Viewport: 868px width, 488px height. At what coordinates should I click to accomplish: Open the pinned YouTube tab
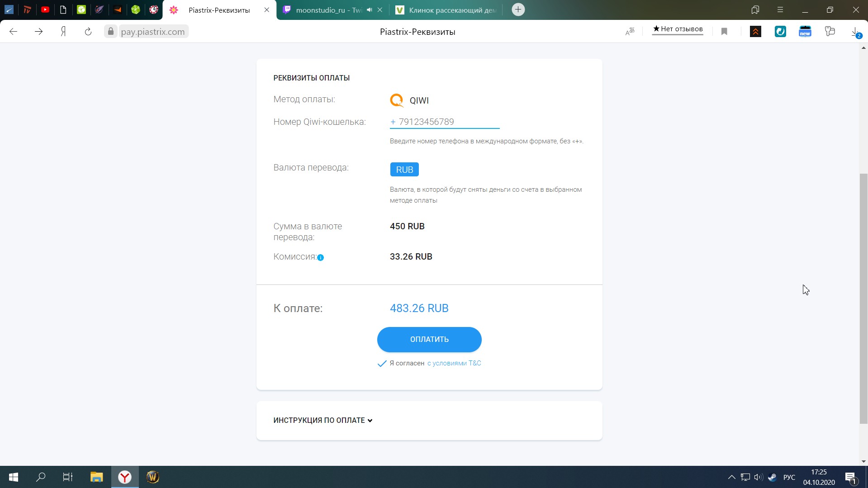point(45,9)
